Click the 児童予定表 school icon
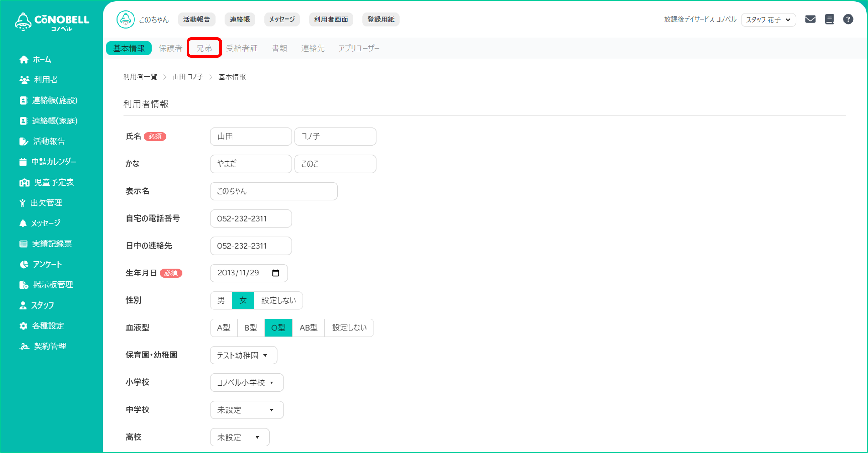Viewport: 868px width, 453px height. coord(24,183)
